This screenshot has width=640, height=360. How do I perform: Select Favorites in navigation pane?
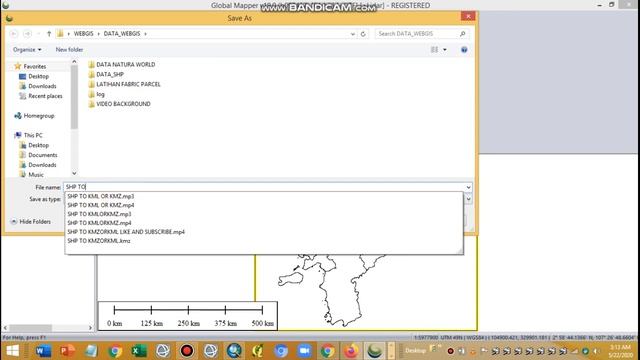(x=30, y=66)
